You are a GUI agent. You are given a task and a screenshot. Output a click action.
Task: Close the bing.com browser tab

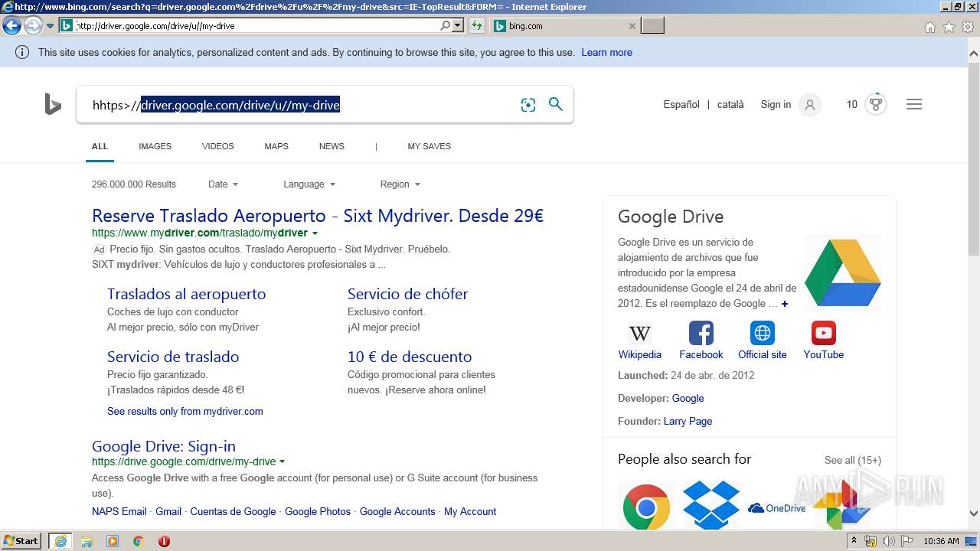pos(632,26)
